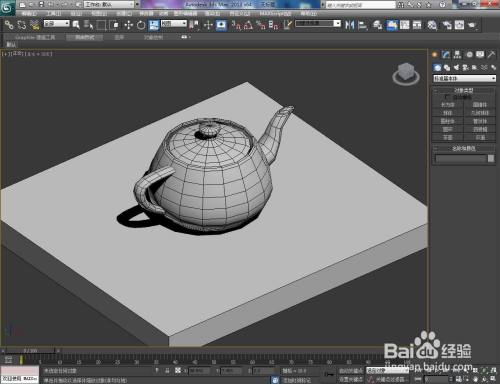Switch to the Hierarchy command panel tab
This screenshot has height=384, width=500.
pyautogui.click(x=457, y=54)
